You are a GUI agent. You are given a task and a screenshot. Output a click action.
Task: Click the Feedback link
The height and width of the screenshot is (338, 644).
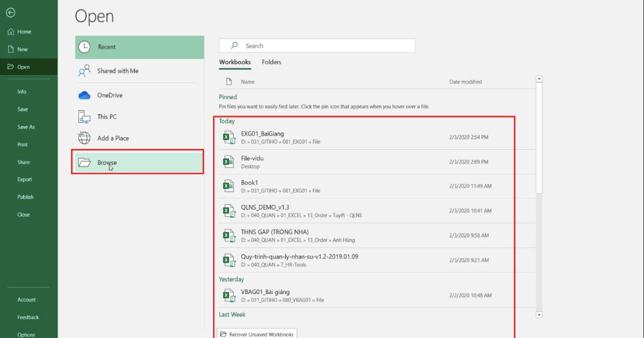tap(27, 317)
